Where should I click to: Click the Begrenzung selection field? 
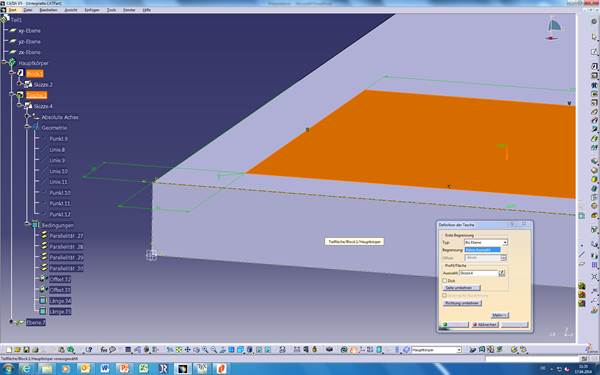(483, 250)
